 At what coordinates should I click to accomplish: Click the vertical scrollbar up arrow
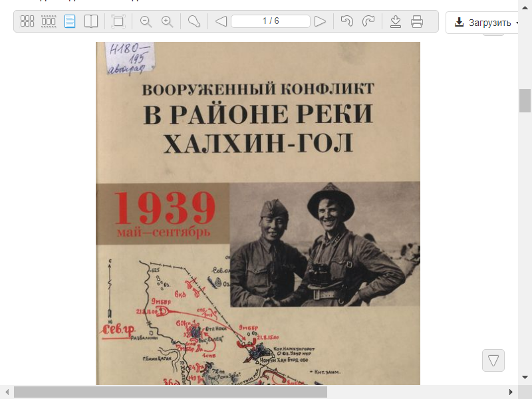pyautogui.click(x=525, y=8)
